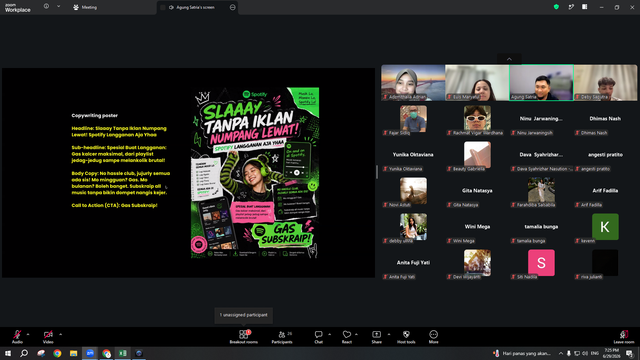Click the Zoom app taskbar icon
The height and width of the screenshot is (360, 640).
tap(90, 353)
